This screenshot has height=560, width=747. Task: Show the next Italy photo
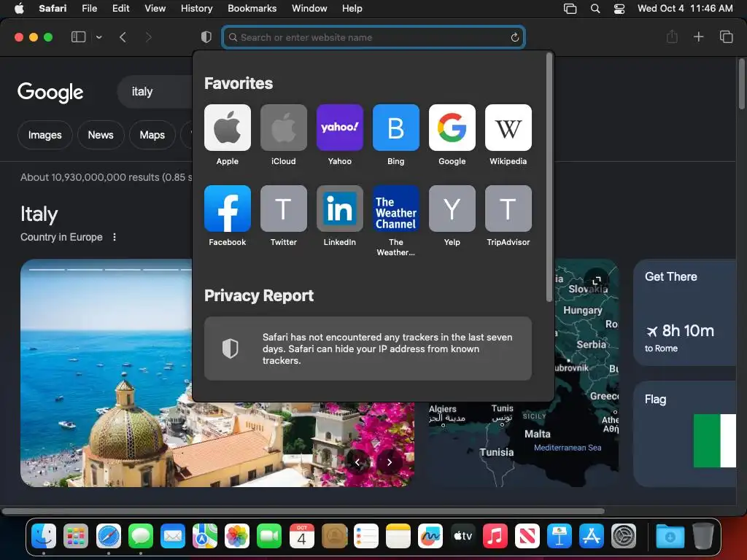point(390,462)
